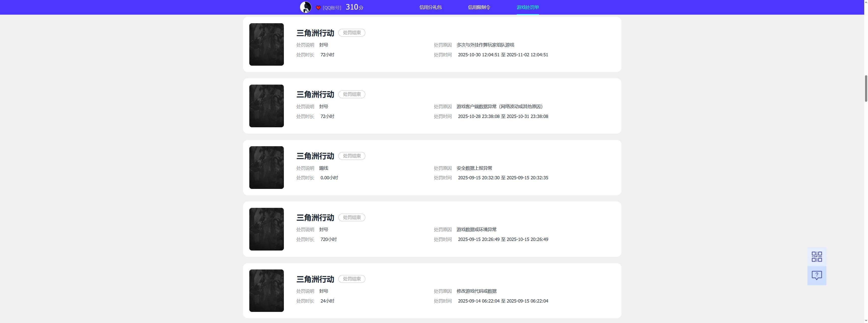
Task: Click 处罚结束 badge on the 游戏数据或环境异常 card
Action: [x=351, y=217]
